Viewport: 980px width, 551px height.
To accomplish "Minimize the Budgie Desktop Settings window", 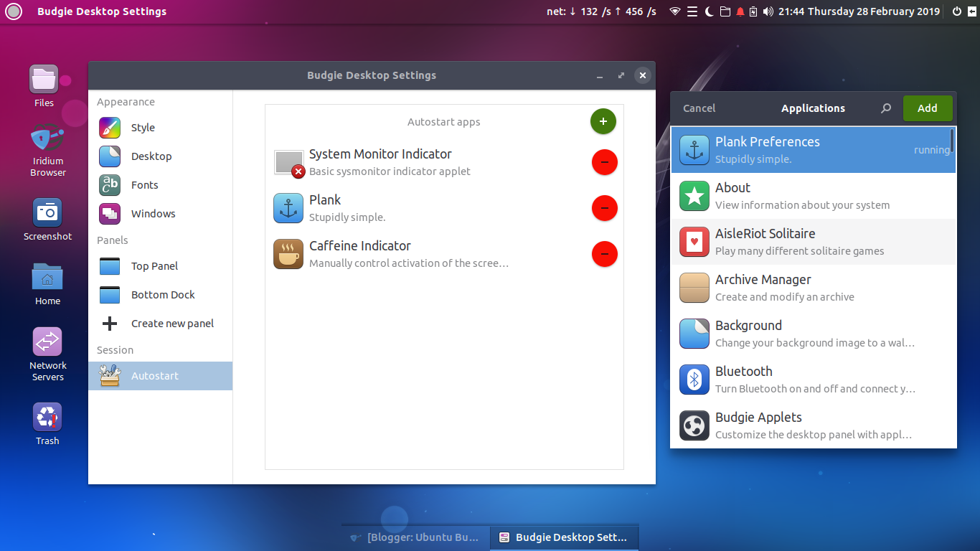I will [599, 75].
